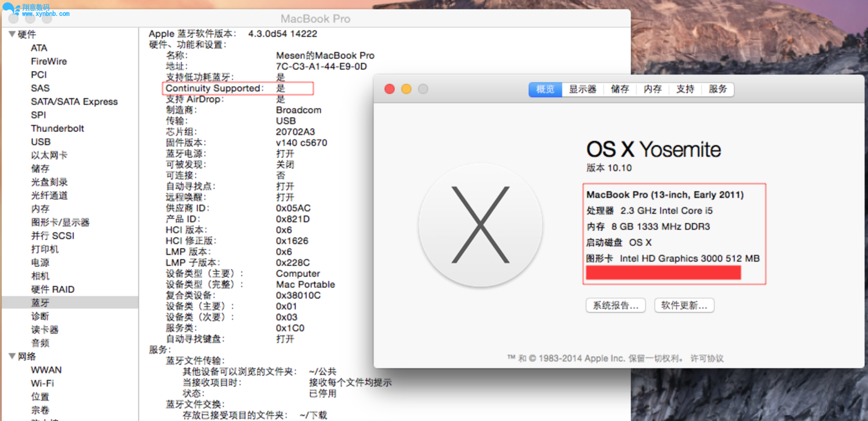Click the address 7C-C3-A1-44-E9-0D

point(321,67)
